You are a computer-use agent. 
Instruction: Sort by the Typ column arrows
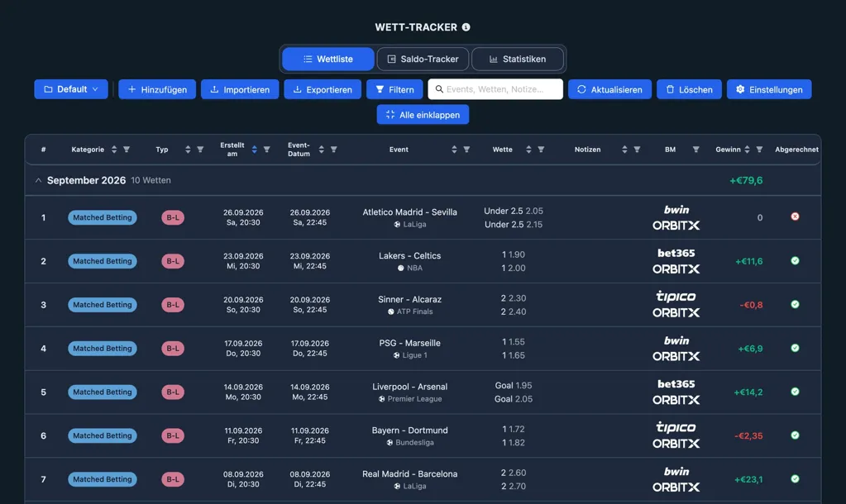(188, 150)
